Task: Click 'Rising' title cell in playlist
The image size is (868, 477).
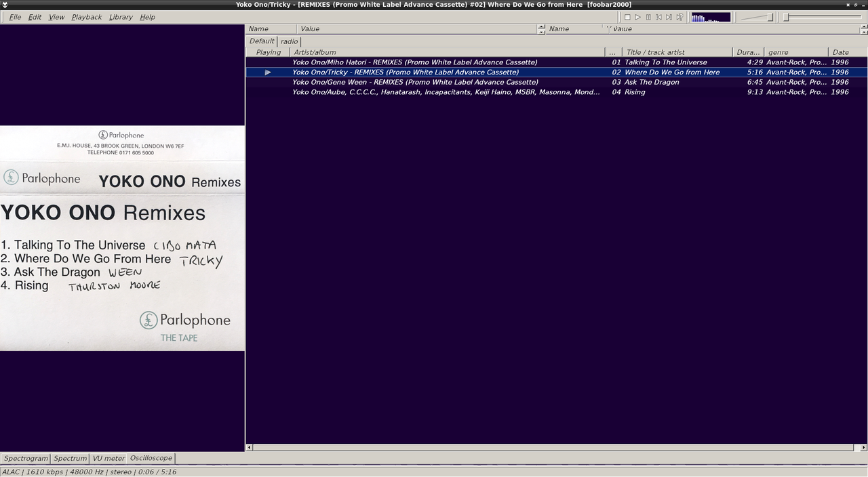Action: (635, 92)
